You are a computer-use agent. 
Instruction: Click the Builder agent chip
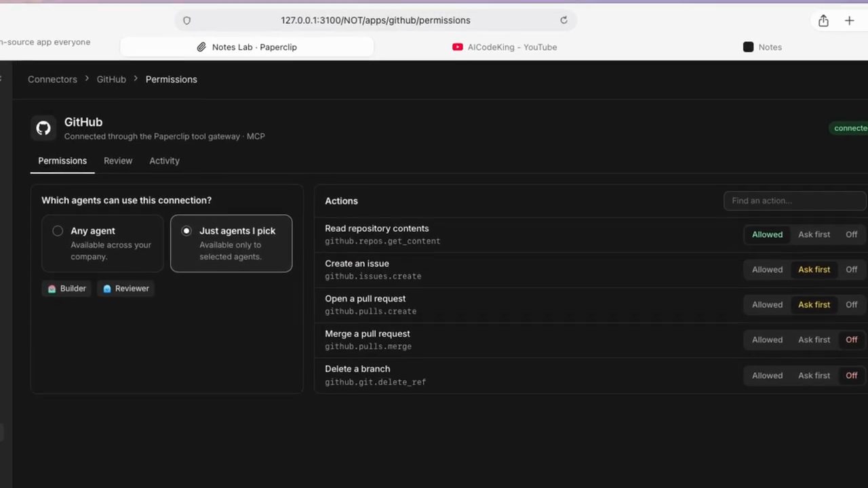[x=66, y=289]
